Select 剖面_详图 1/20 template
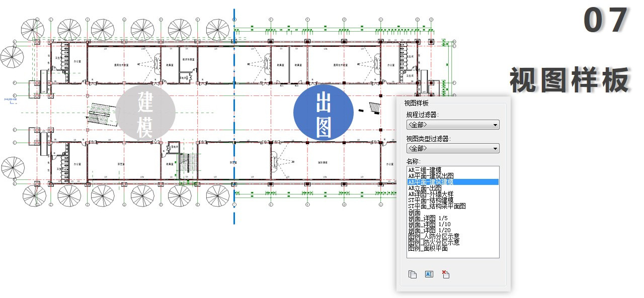The width and height of the screenshot is (644, 298). pos(429,230)
